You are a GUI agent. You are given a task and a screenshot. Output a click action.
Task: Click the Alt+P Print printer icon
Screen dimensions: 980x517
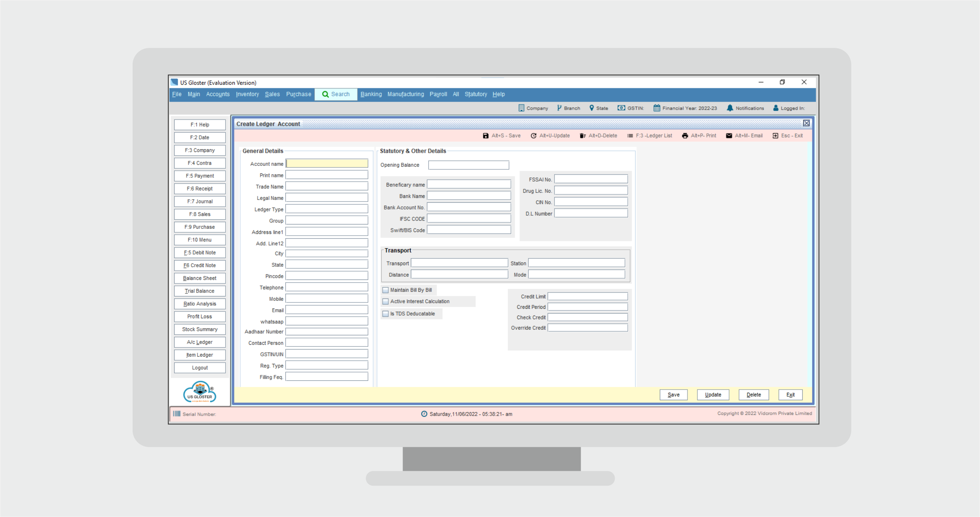(685, 136)
